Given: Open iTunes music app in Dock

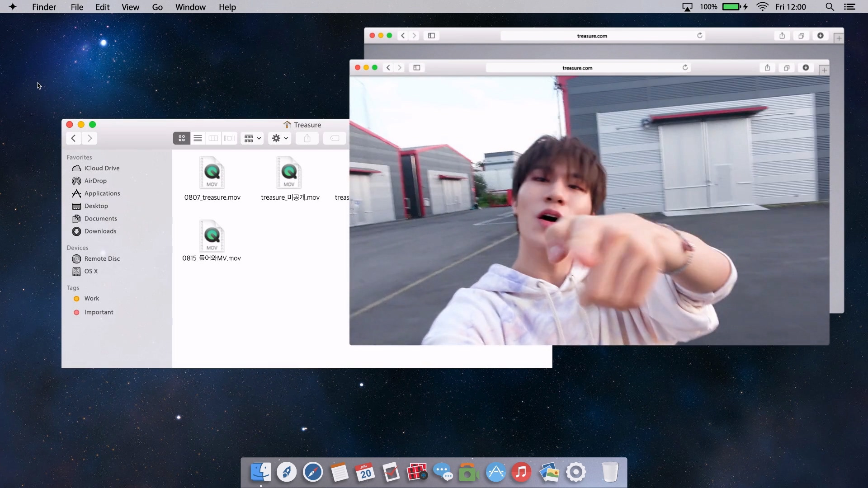Looking at the screenshot, I should 521,472.
